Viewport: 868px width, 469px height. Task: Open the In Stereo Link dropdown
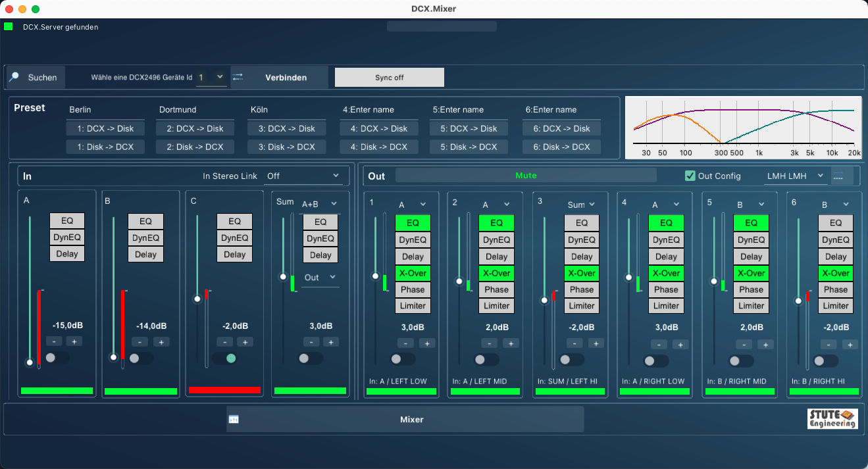pos(303,176)
